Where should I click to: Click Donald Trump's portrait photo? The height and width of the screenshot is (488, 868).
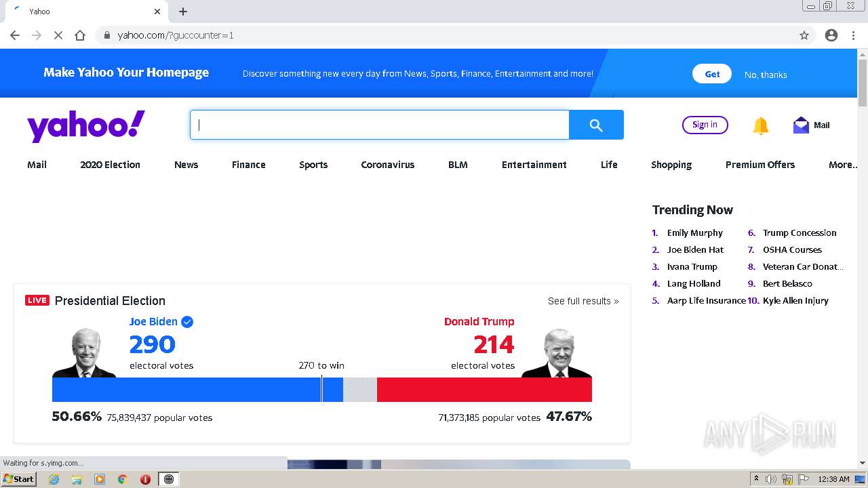point(557,352)
